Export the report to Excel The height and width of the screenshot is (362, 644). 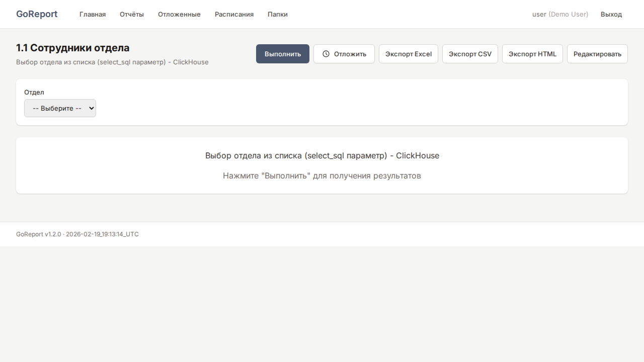(x=408, y=54)
